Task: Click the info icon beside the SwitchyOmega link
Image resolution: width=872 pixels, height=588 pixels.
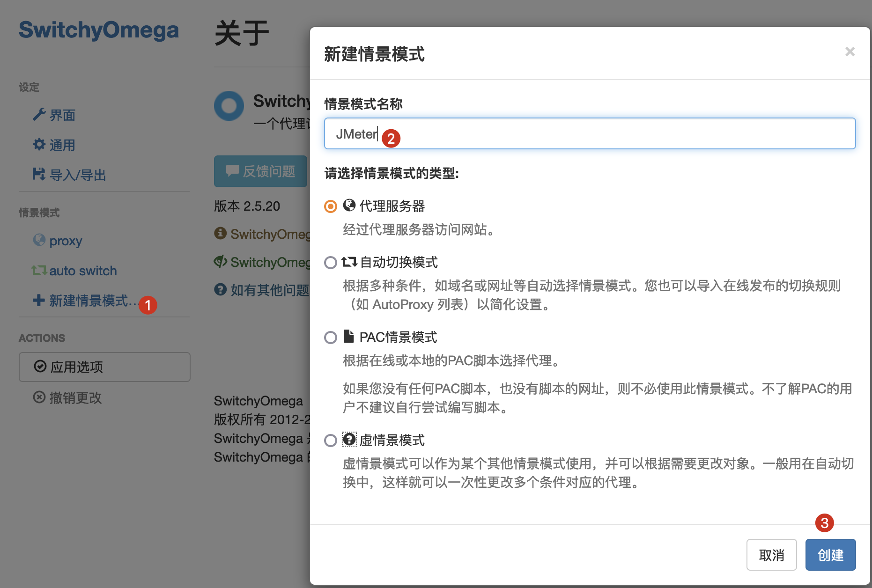Action: (221, 233)
